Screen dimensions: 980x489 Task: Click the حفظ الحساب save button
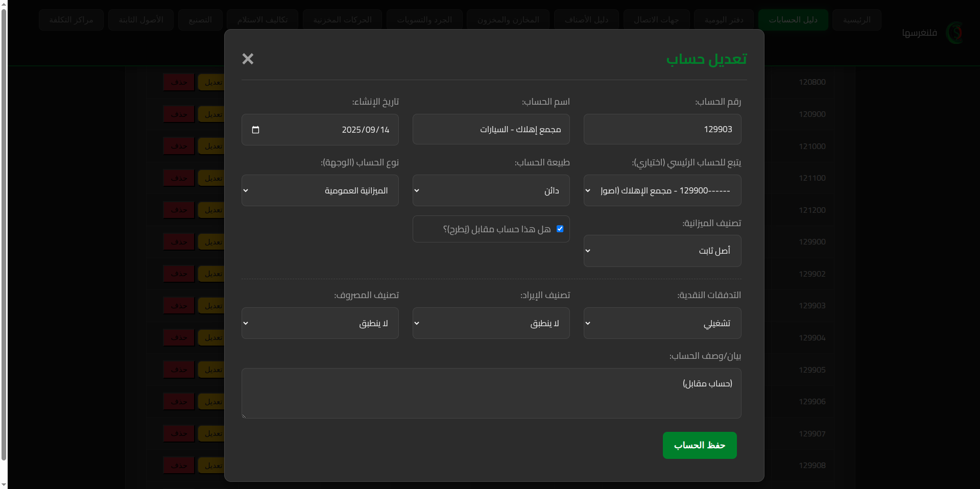coord(699,445)
